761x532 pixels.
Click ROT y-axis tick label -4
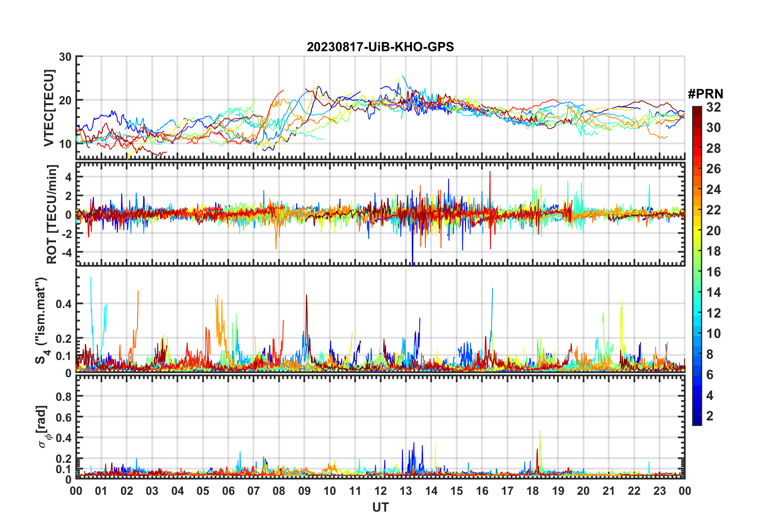click(x=66, y=252)
